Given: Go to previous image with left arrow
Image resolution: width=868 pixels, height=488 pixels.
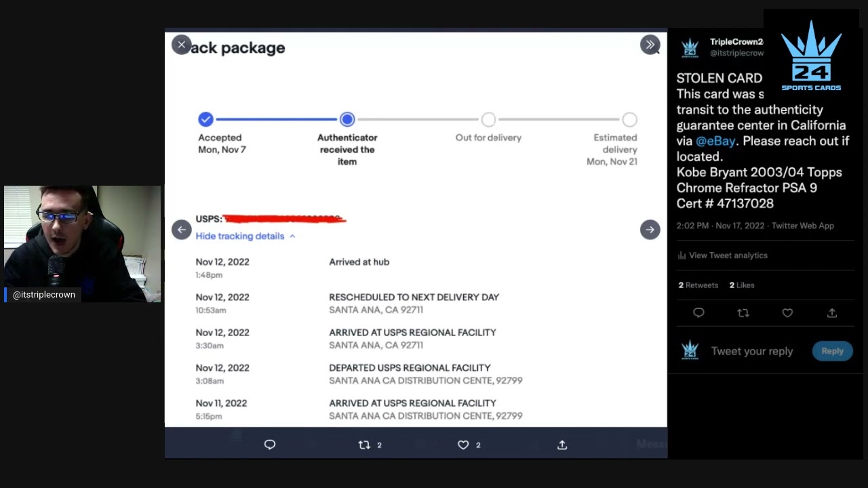Looking at the screenshot, I should click(x=181, y=230).
